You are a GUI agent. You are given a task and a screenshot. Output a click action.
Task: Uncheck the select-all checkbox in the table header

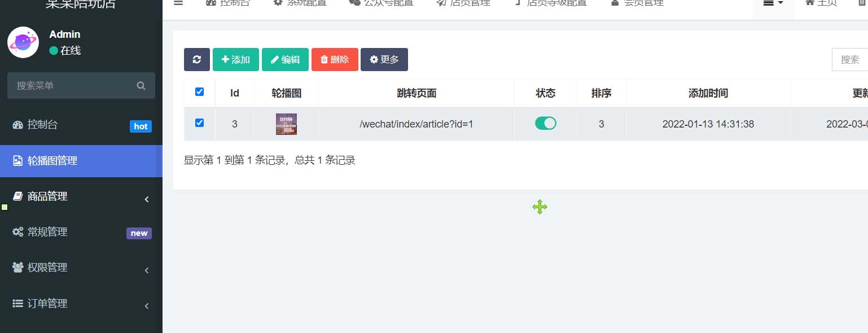point(199,91)
